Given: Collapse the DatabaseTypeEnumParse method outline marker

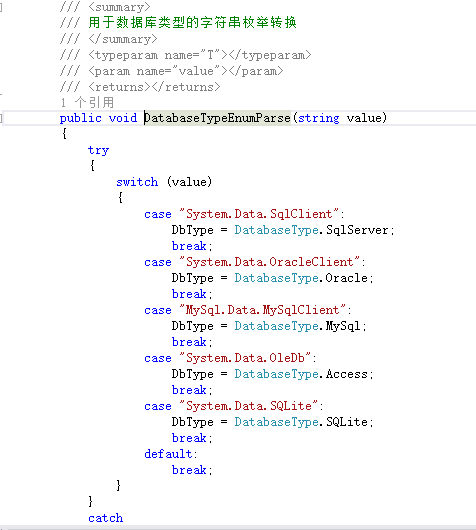Looking at the screenshot, I should pyautogui.click(x=1, y=118).
